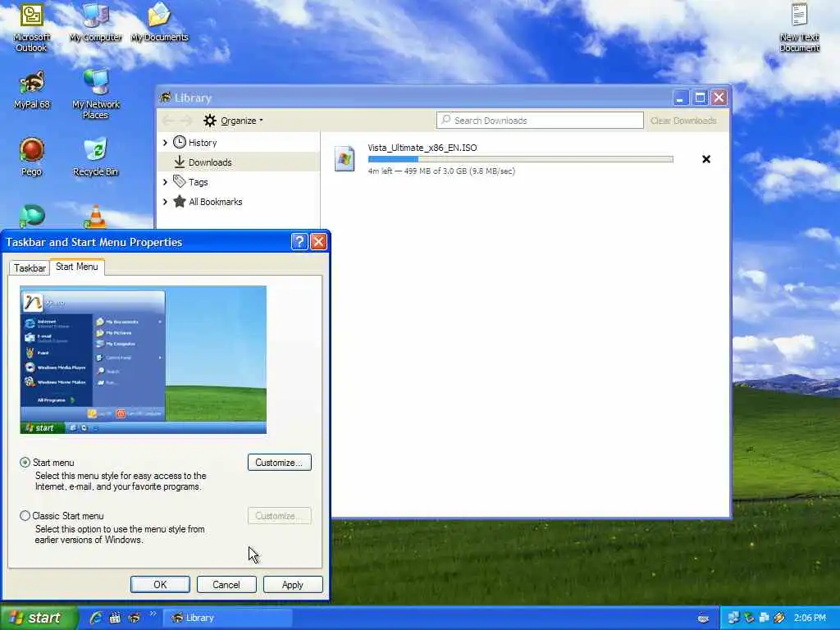Select the My Network Places desktop icon
The image size is (840, 630).
(95, 94)
